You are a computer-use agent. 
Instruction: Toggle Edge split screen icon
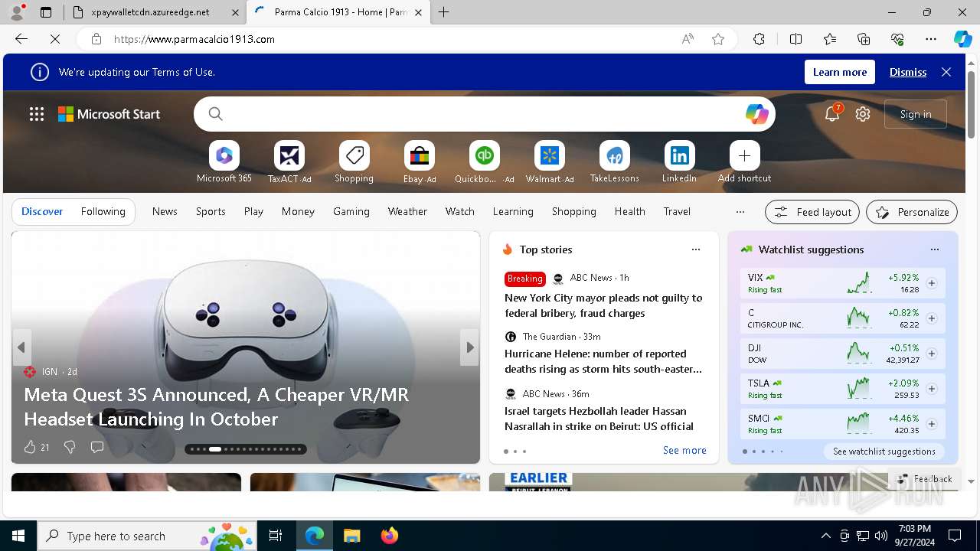pyautogui.click(x=795, y=39)
